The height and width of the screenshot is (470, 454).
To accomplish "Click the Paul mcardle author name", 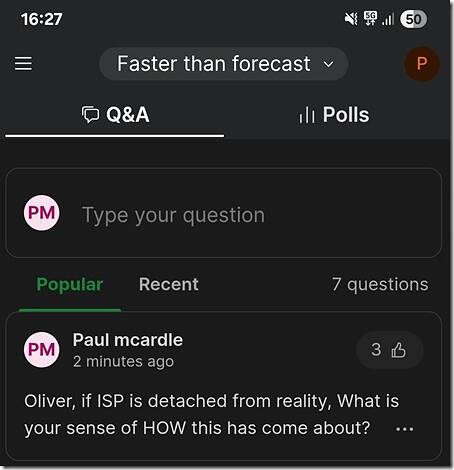I will pyautogui.click(x=128, y=340).
